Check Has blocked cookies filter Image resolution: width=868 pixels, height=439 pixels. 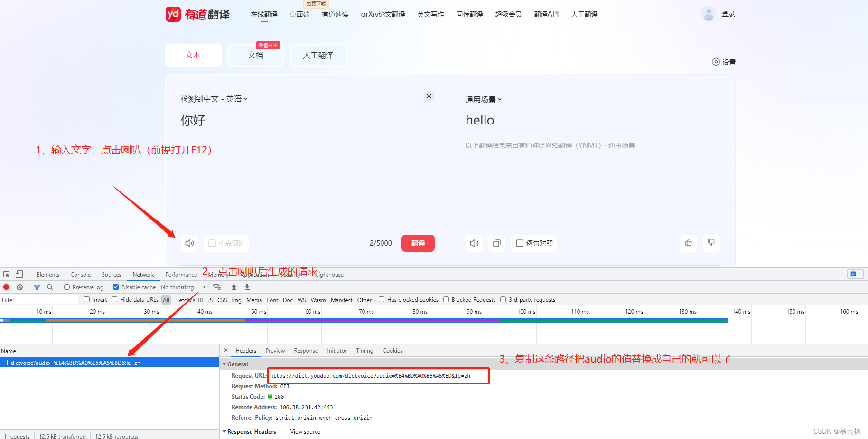tap(382, 299)
